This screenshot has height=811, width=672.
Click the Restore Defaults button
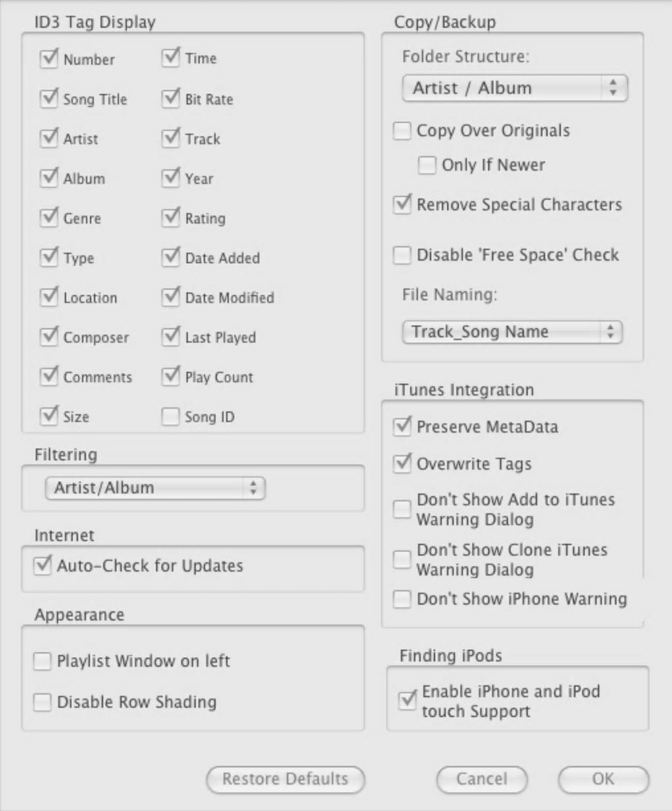[285, 779]
